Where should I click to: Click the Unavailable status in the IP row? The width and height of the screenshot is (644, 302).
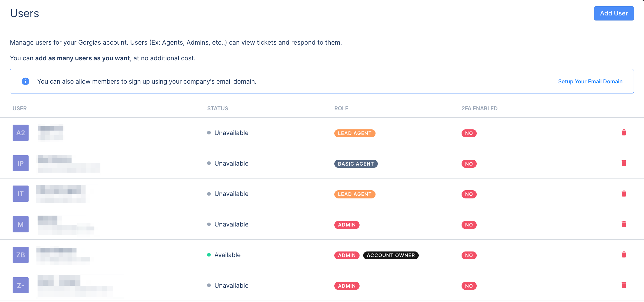point(228,163)
